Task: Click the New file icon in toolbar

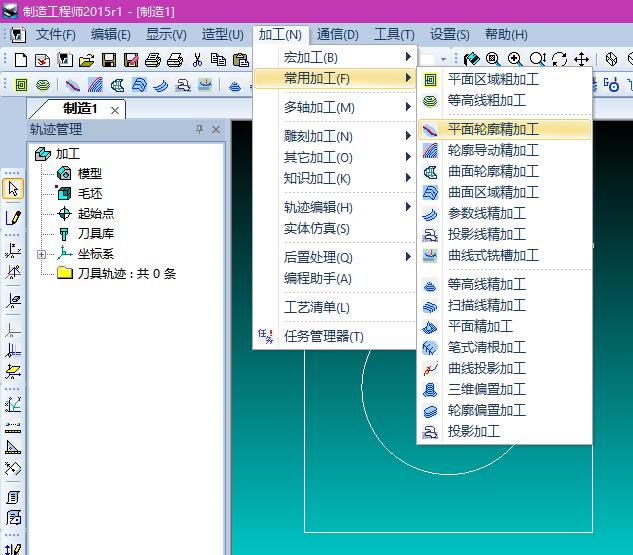Action: click(21, 60)
